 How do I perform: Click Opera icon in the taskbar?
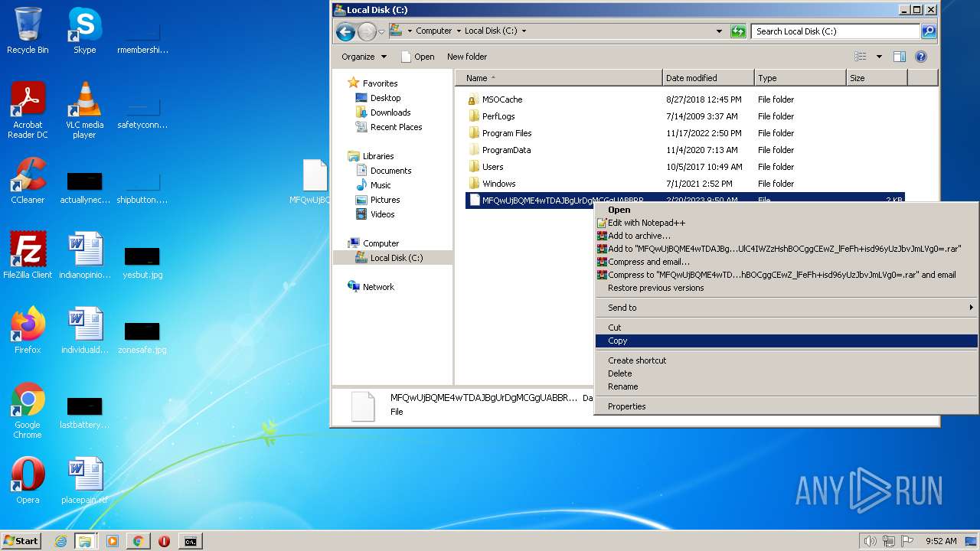[x=164, y=541]
